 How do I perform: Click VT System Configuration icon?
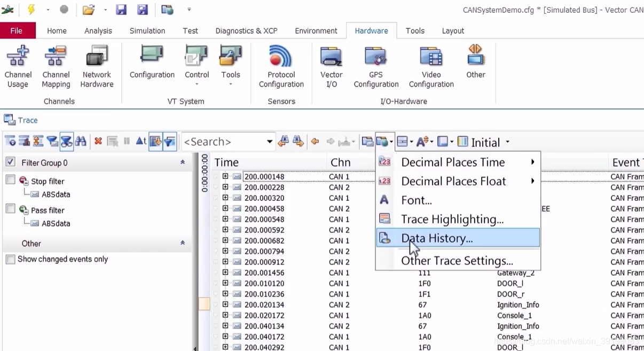coord(152,63)
